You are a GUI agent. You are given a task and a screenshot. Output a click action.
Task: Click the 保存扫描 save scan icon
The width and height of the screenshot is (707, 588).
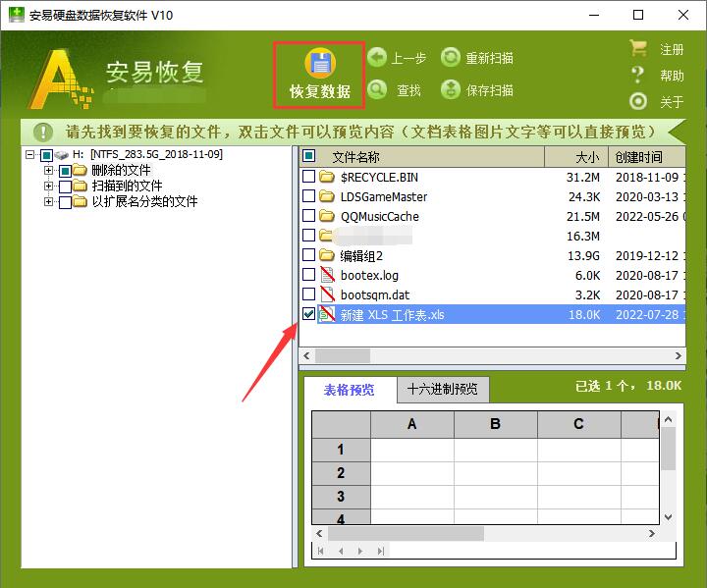450,89
